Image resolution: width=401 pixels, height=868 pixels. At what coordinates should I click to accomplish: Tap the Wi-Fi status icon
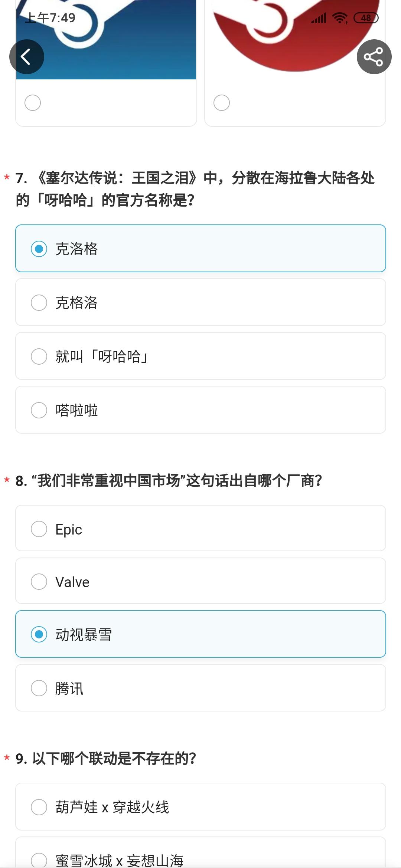pyautogui.click(x=340, y=18)
